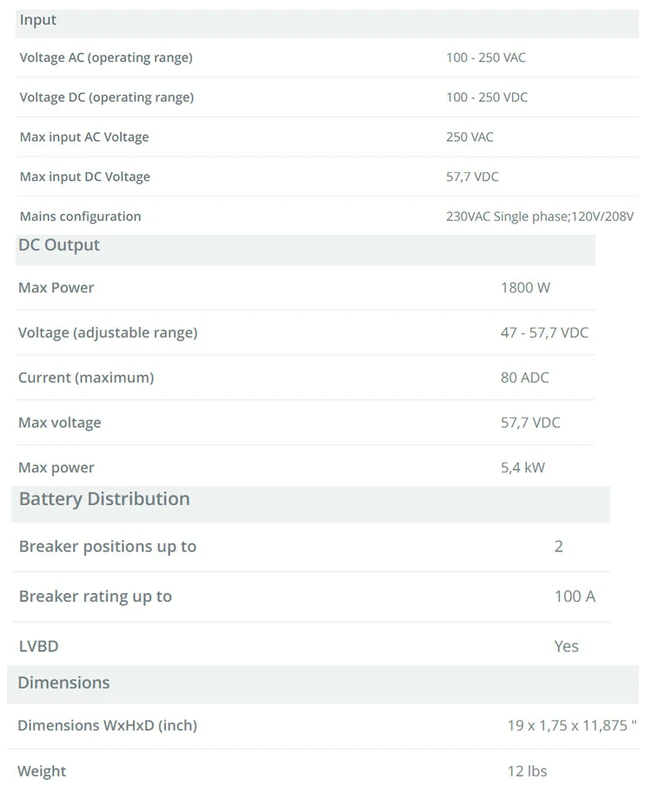652x800 pixels.
Task: Click the 12 lbs weight value
Action: click(527, 771)
